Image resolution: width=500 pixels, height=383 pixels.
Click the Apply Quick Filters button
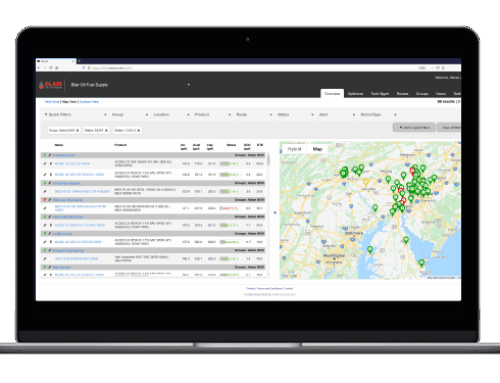(414, 128)
